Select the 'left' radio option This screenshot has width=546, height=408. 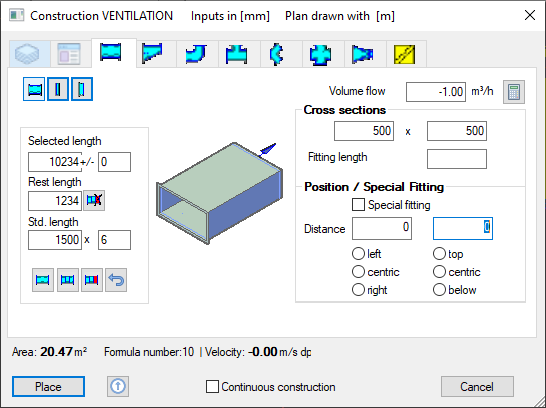358,254
